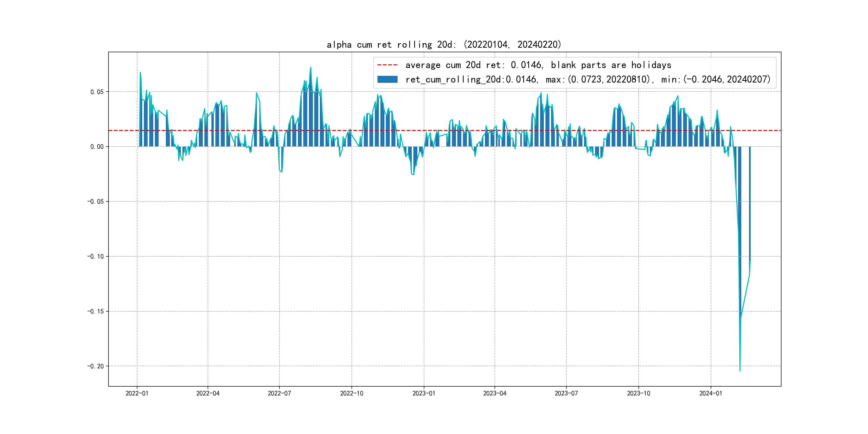Click the 2022-04 x-axis tick label
The image size is (868, 434).
click(208, 393)
